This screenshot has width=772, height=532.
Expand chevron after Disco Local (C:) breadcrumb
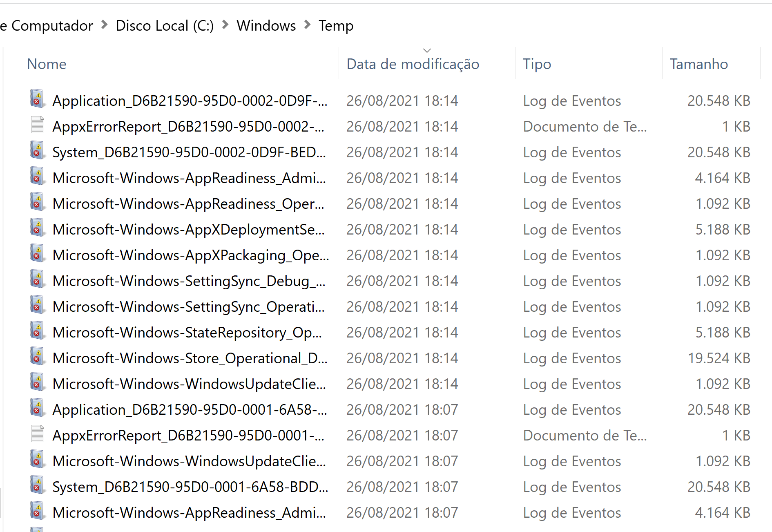pyautogui.click(x=225, y=25)
